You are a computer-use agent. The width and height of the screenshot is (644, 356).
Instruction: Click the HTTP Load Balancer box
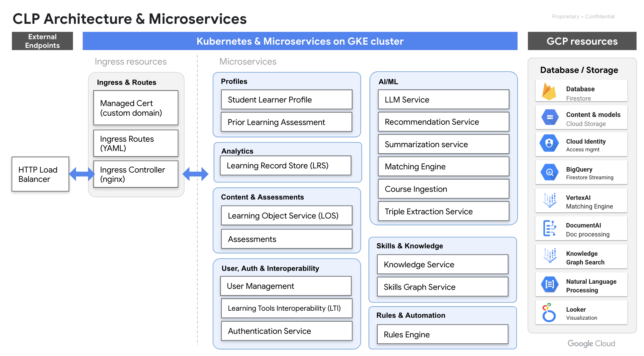(x=40, y=174)
